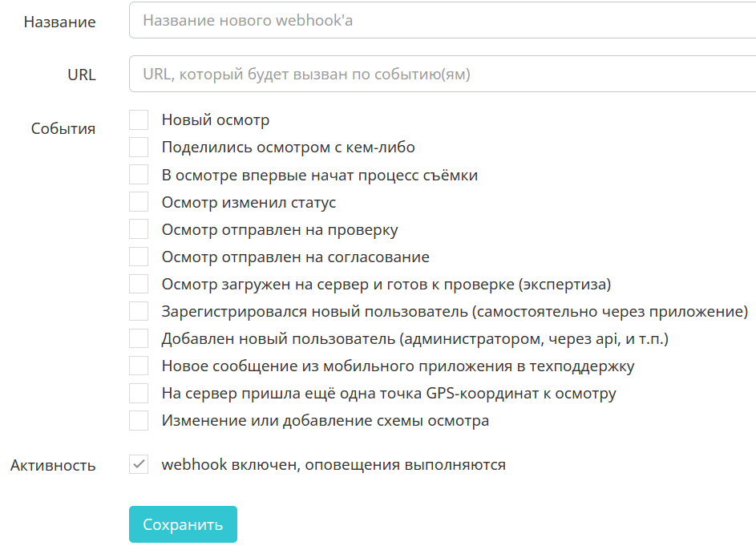Enable 'Новое сообщение из мобильного приложения' checkbox
The height and width of the screenshot is (558, 756).
(x=139, y=366)
